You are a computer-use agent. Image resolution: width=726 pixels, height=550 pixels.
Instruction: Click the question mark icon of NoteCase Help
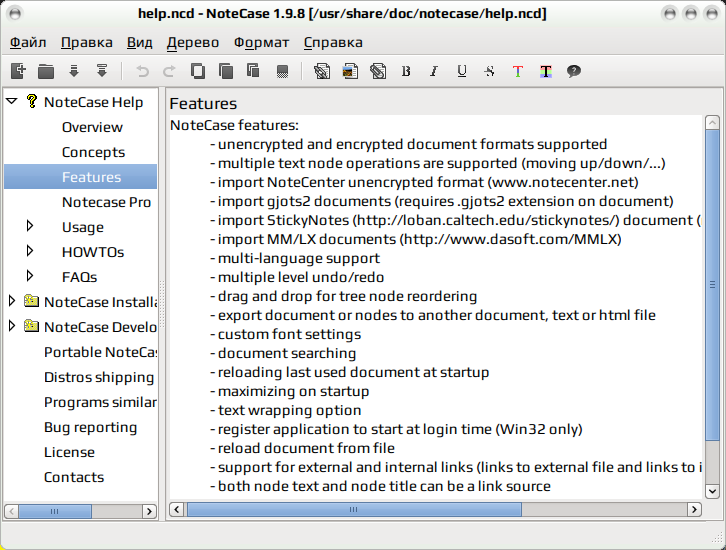[x=31, y=101]
